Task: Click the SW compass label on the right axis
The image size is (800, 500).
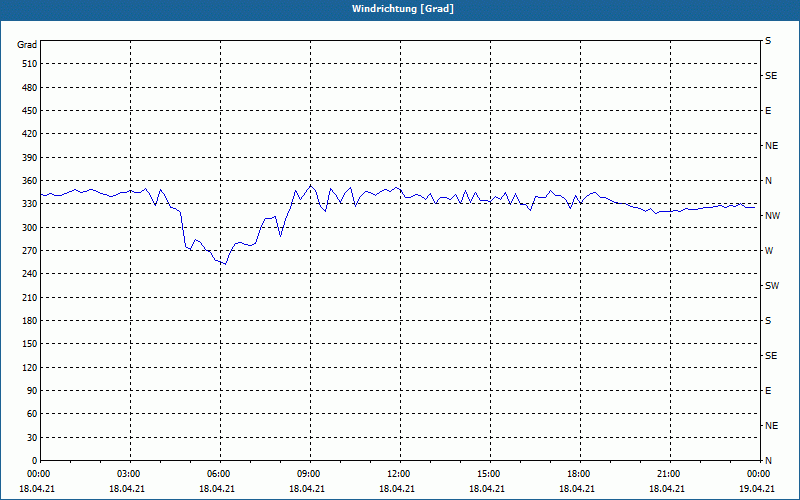Action: click(x=772, y=286)
